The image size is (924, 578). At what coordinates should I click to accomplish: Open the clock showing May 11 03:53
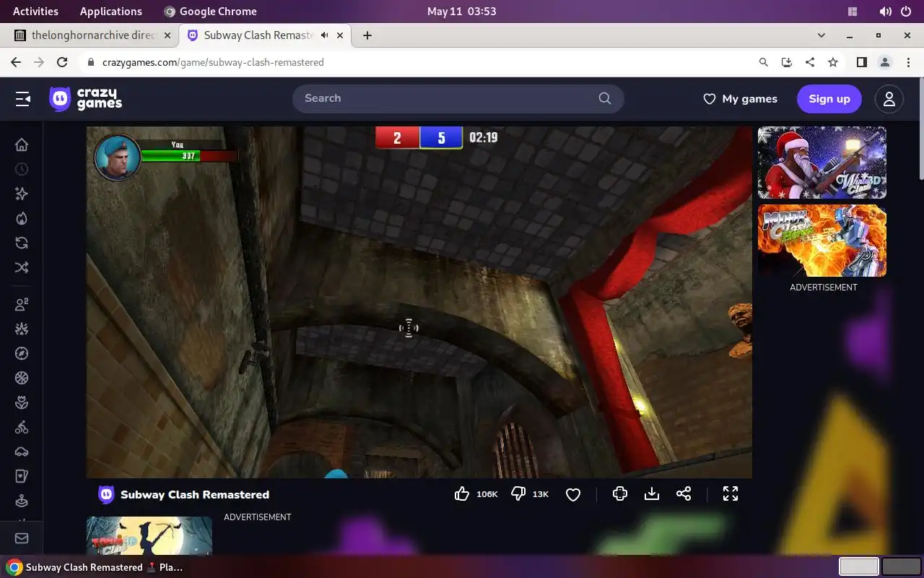pos(462,11)
